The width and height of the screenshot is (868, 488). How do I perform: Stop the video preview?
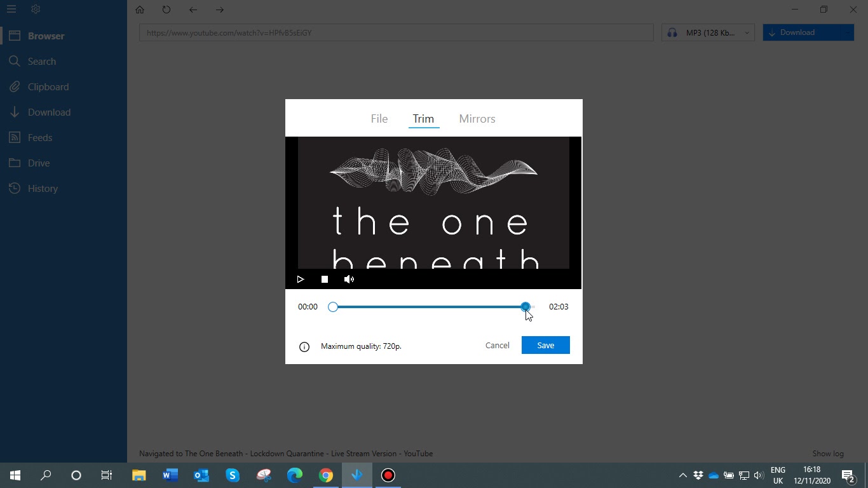click(x=324, y=279)
